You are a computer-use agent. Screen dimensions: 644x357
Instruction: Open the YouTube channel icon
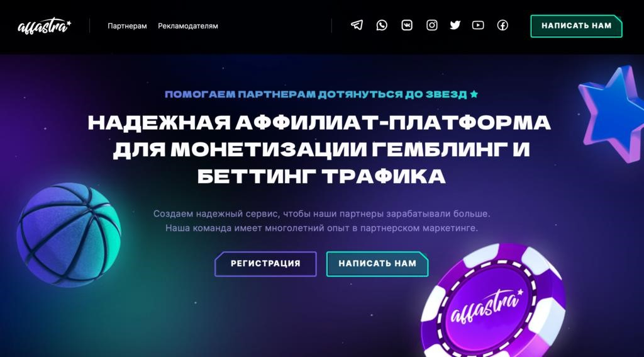478,25
